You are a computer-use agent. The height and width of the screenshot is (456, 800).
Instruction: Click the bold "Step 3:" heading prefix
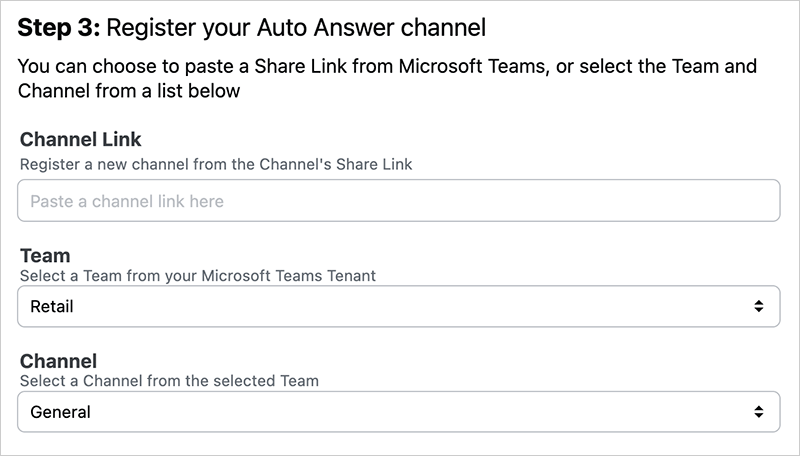coord(59,27)
